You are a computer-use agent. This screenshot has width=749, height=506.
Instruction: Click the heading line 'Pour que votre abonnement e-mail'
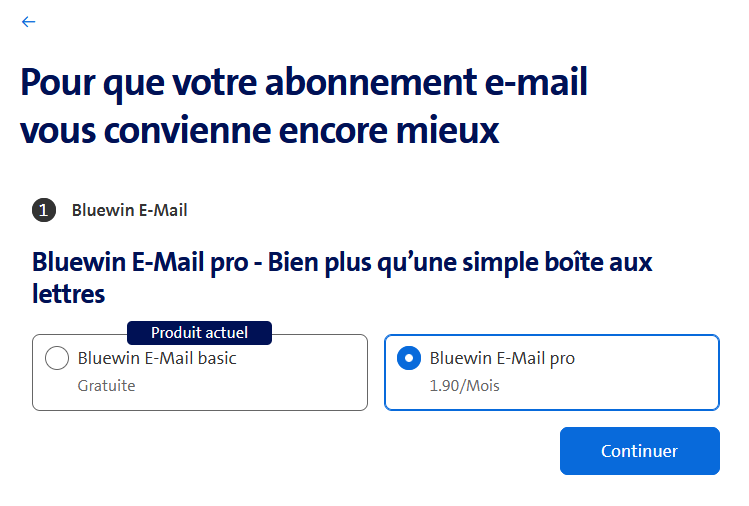[304, 82]
